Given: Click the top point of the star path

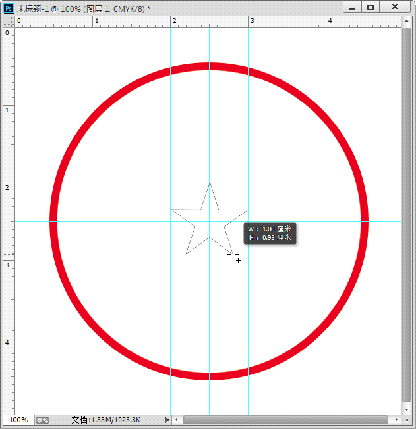Looking at the screenshot, I should (x=209, y=183).
